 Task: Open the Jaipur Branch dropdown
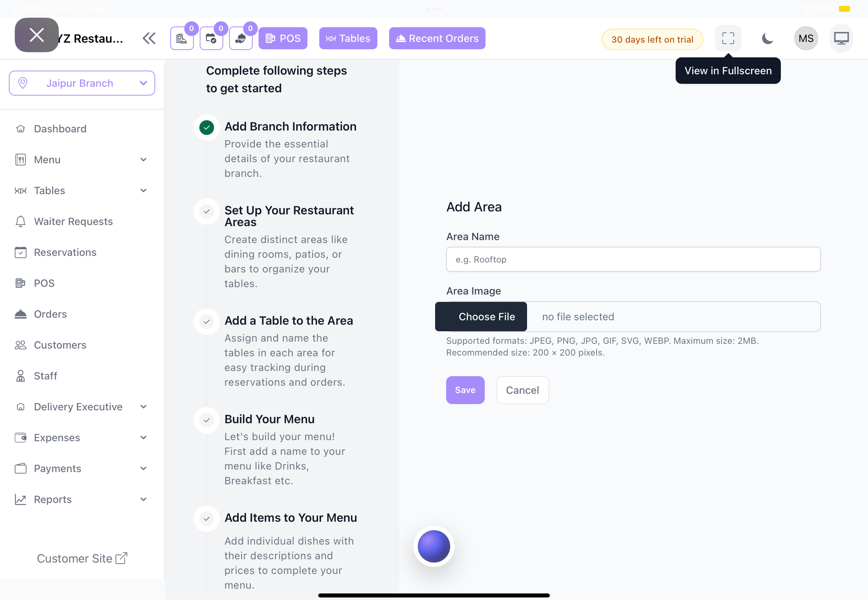[x=82, y=83]
